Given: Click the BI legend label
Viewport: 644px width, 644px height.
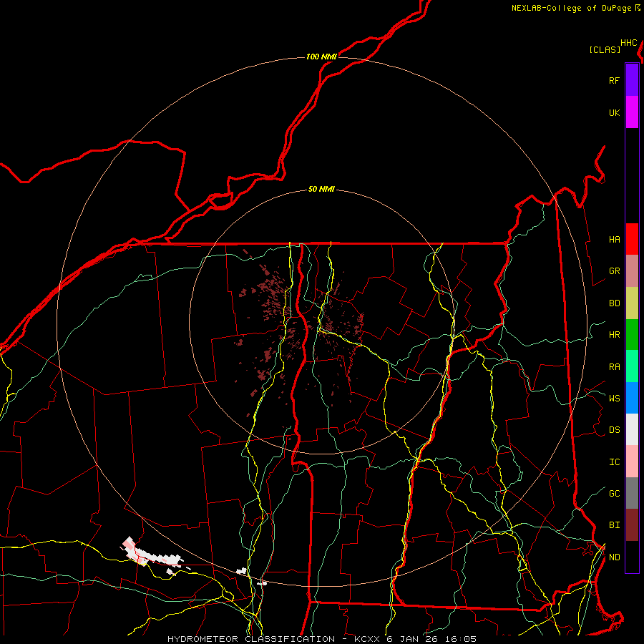Looking at the screenshot, I should 614,525.
